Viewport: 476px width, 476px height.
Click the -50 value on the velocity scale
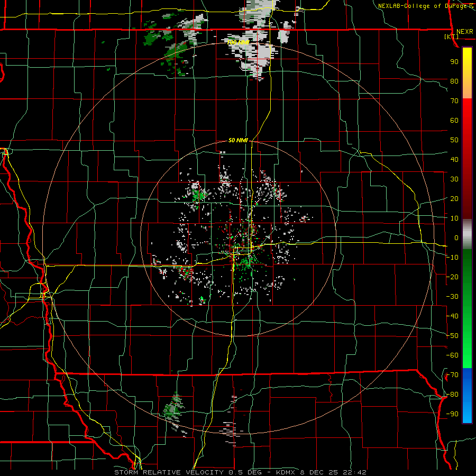(x=452, y=336)
